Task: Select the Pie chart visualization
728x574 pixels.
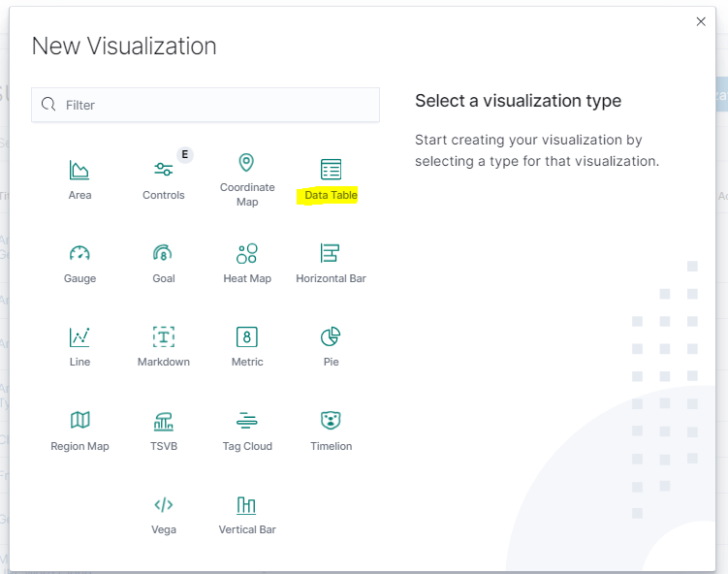Action: click(x=331, y=337)
